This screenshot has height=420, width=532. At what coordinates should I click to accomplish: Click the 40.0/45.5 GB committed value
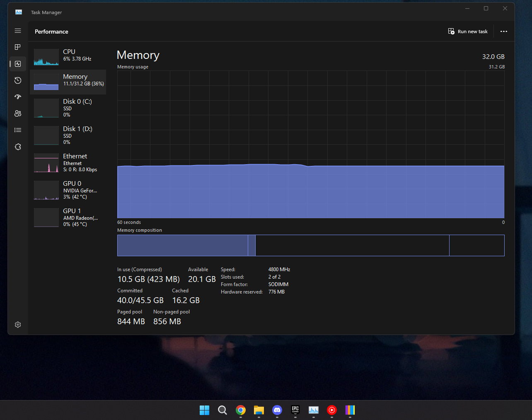coord(140,300)
